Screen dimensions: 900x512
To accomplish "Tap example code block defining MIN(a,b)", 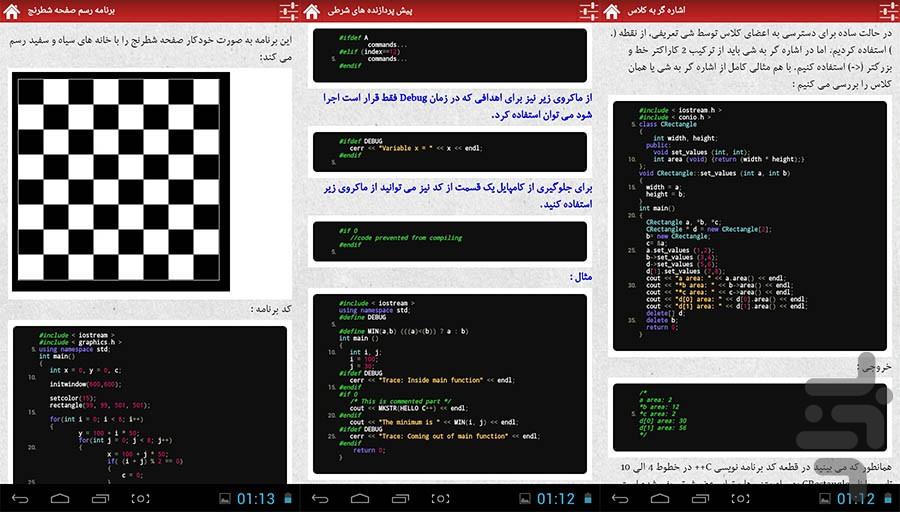I will [450, 383].
